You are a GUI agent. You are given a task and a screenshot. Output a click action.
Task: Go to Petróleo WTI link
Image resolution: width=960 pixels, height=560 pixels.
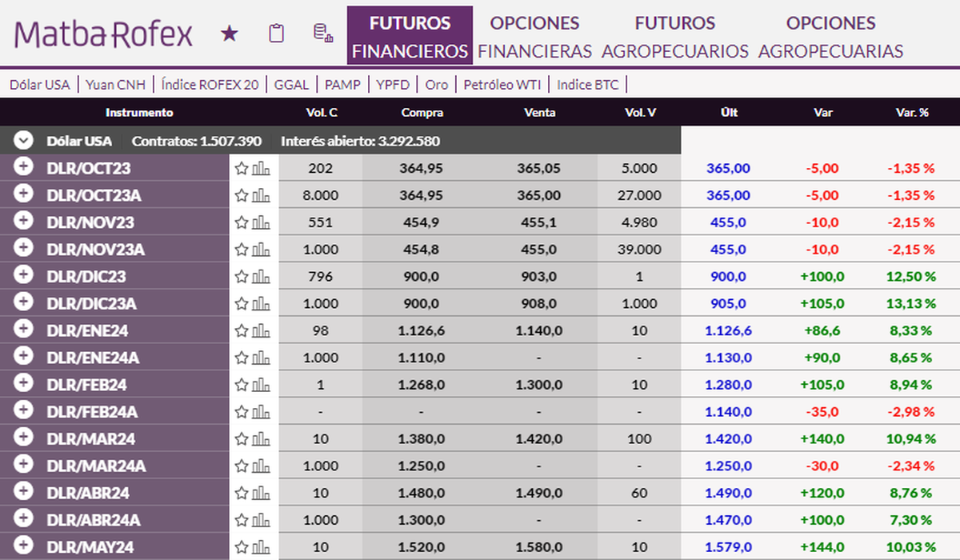point(502,84)
